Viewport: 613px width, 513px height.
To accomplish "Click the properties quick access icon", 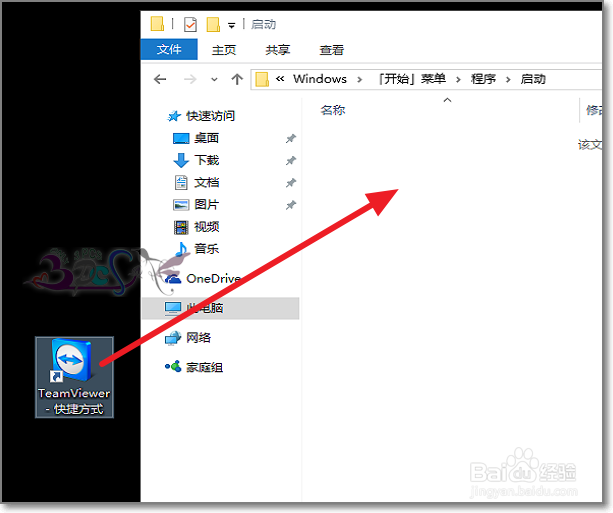I will [x=190, y=25].
